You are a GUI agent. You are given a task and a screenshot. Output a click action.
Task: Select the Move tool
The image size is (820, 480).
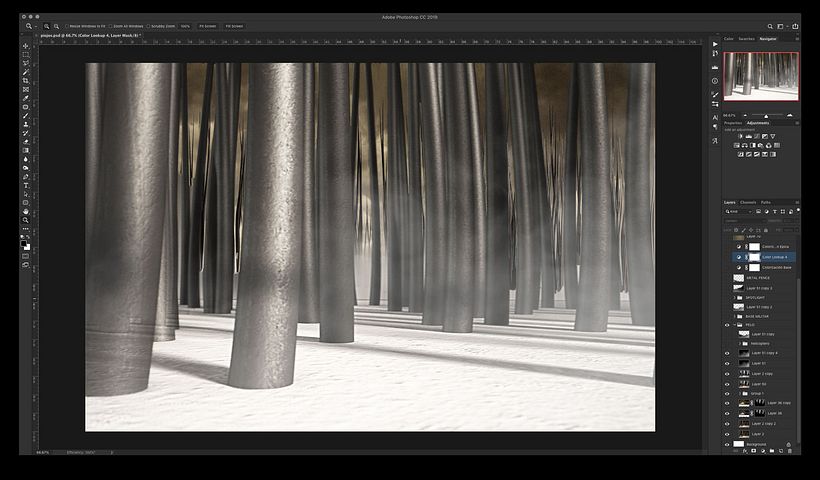[26, 46]
